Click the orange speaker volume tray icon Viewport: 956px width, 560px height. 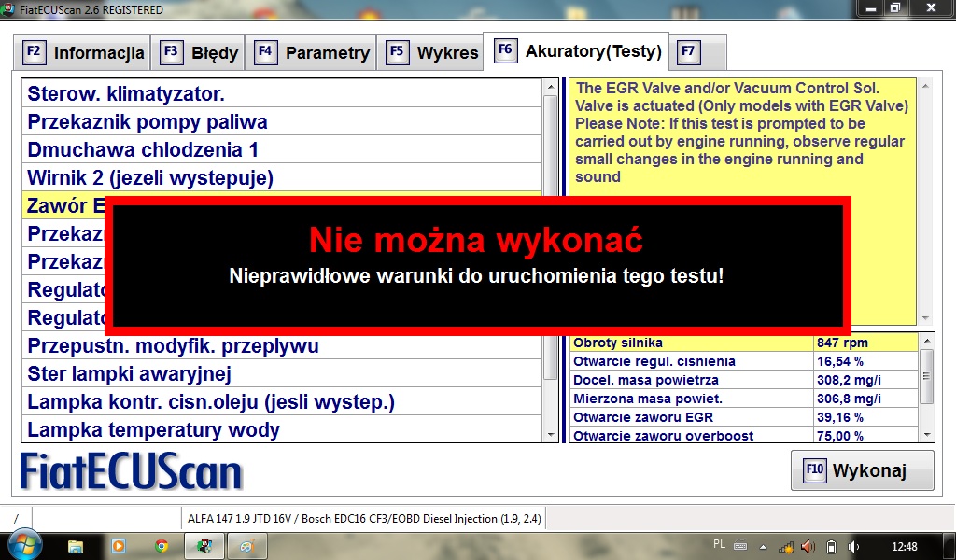[808, 546]
